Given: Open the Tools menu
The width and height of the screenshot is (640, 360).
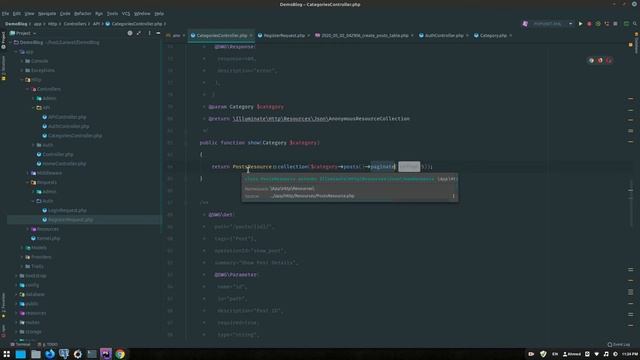Looking at the screenshot, I should (x=112, y=13).
